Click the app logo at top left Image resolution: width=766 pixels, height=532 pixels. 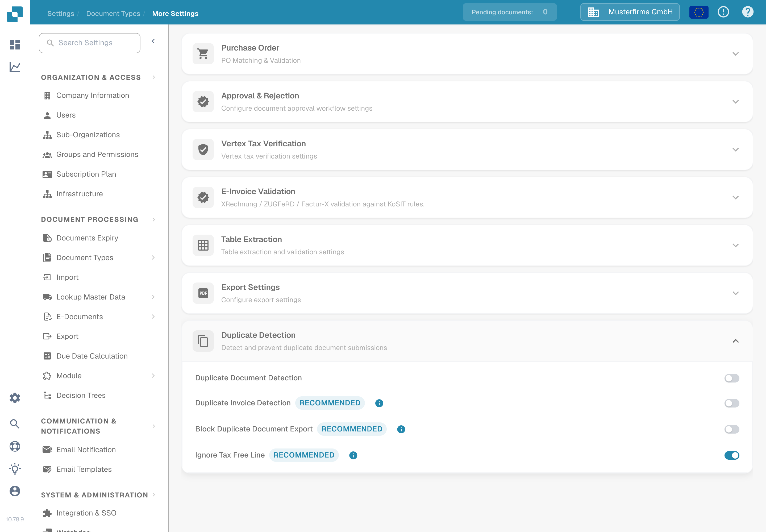pyautogui.click(x=15, y=14)
